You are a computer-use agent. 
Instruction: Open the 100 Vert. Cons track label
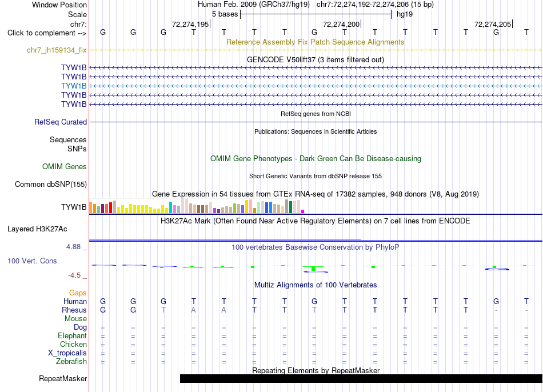coord(32,261)
